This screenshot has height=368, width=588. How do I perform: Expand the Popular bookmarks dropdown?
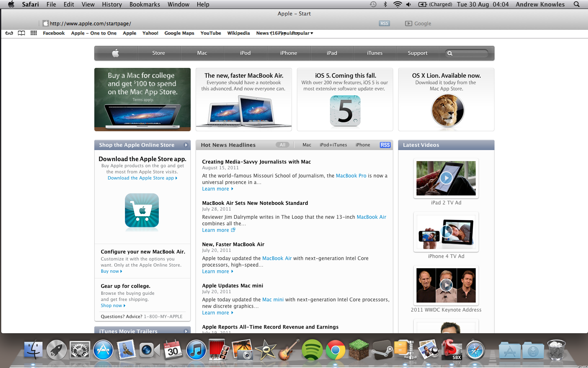302,33
